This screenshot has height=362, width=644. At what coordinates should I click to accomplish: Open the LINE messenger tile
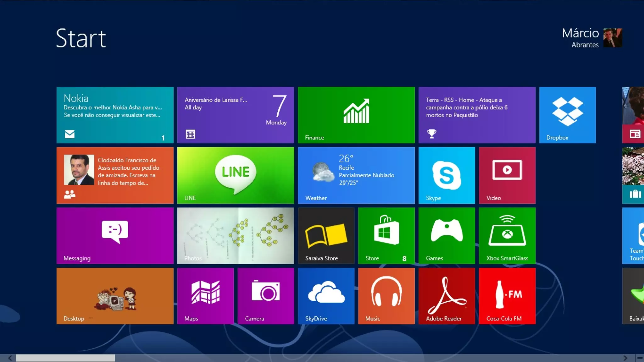pos(236,175)
